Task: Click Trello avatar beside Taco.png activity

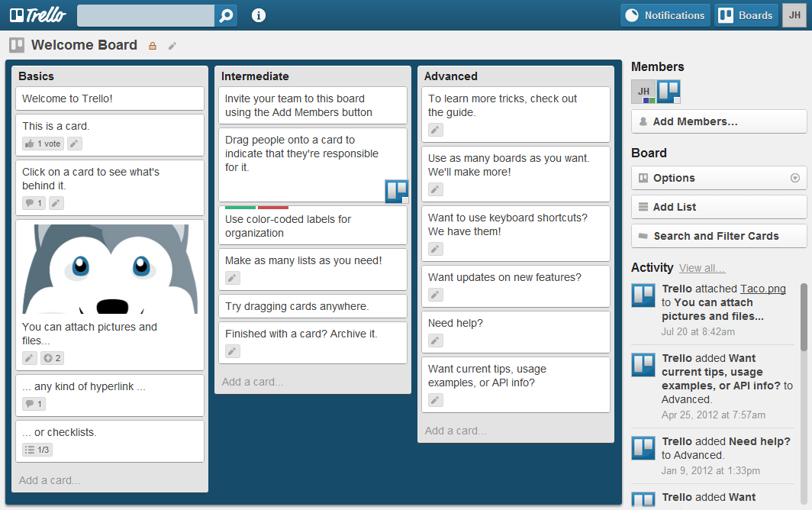Action: pyautogui.click(x=643, y=295)
